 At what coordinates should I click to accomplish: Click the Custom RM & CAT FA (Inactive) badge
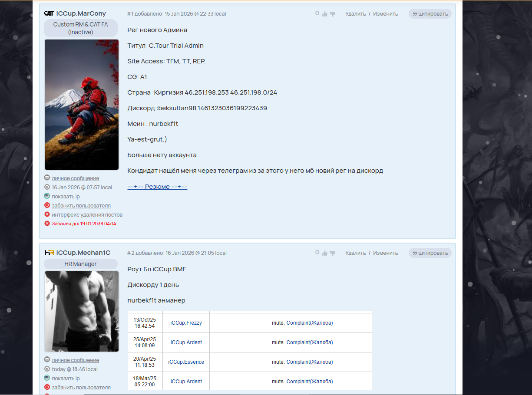pos(81,28)
